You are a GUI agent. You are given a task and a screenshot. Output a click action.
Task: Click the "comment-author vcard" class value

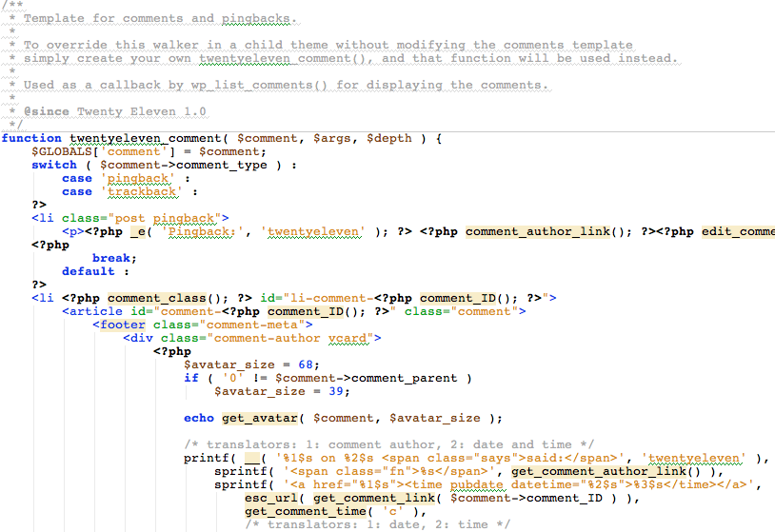(x=290, y=339)
